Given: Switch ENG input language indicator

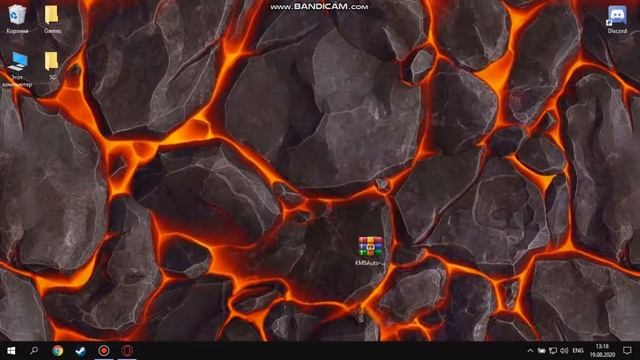Looking at the screenshot, I should coord(578,351).
